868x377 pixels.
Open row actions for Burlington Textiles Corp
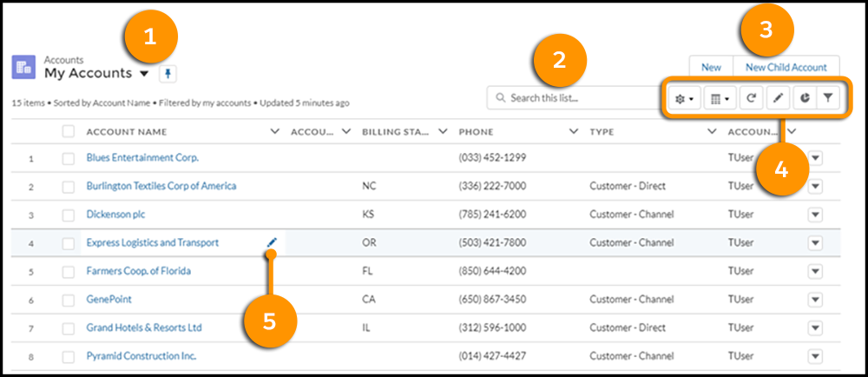pos(815,187)
